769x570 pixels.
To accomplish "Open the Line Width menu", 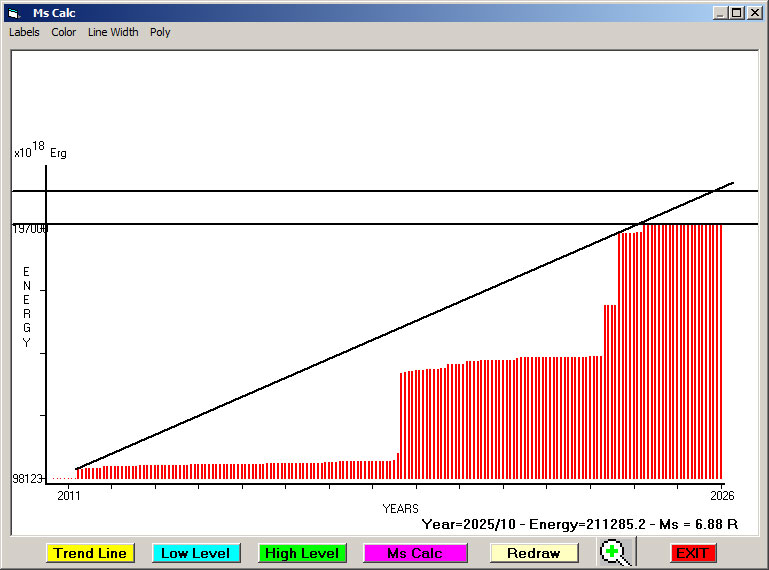I will [113, 32].
